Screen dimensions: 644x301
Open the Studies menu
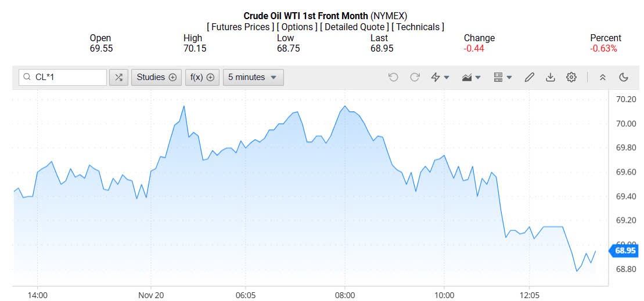tap(156, 77)
